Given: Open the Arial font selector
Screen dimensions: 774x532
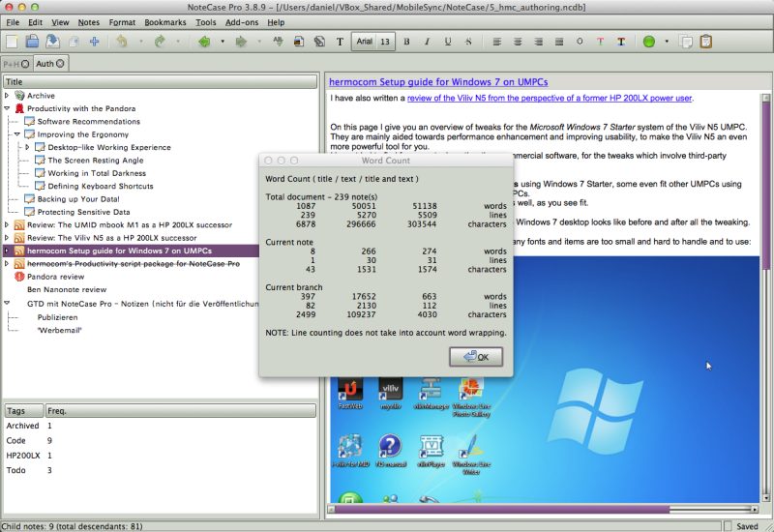Looking at the screenshot, I should [x=365, y=42].
